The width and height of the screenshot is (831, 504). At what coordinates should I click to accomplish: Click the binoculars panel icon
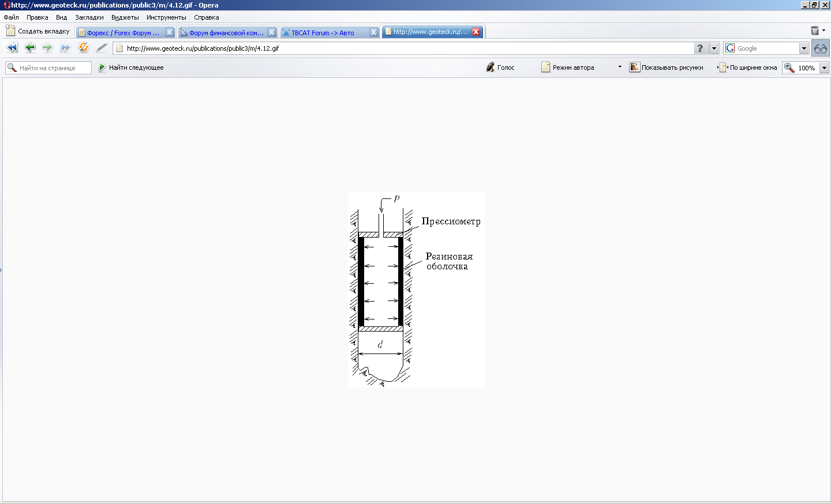coord(820,48)
